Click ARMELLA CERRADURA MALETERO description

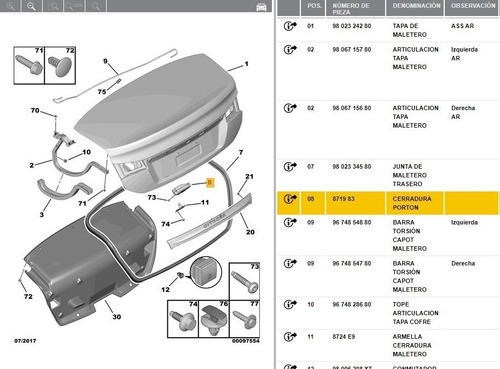pyautogui.click(x=412, y=345)
